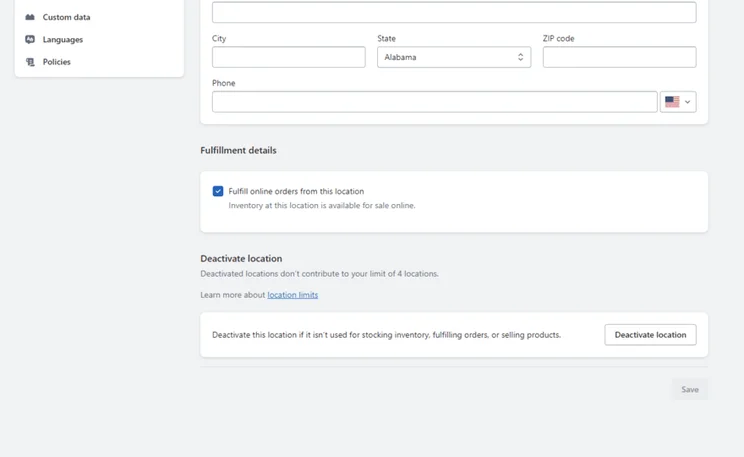This screenshot has height=457, width=744.
Task: Click the US flag icon
Action: coord(672,102)
